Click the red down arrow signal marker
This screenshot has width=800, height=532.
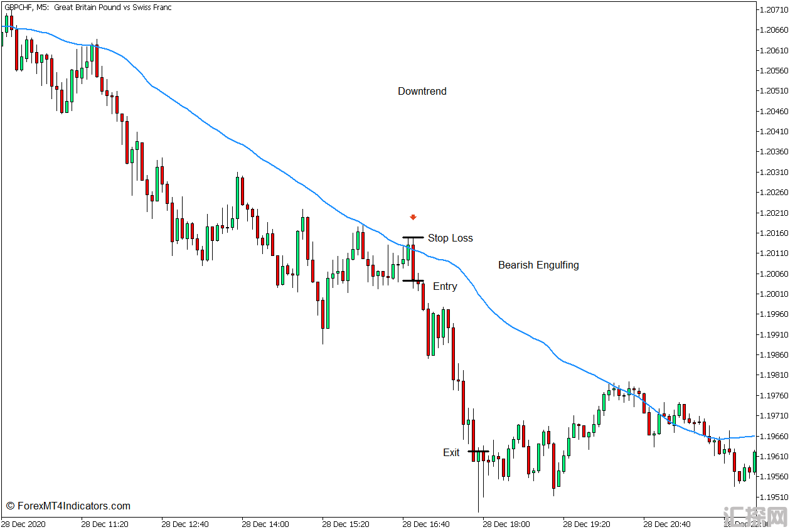pos(413,217)
